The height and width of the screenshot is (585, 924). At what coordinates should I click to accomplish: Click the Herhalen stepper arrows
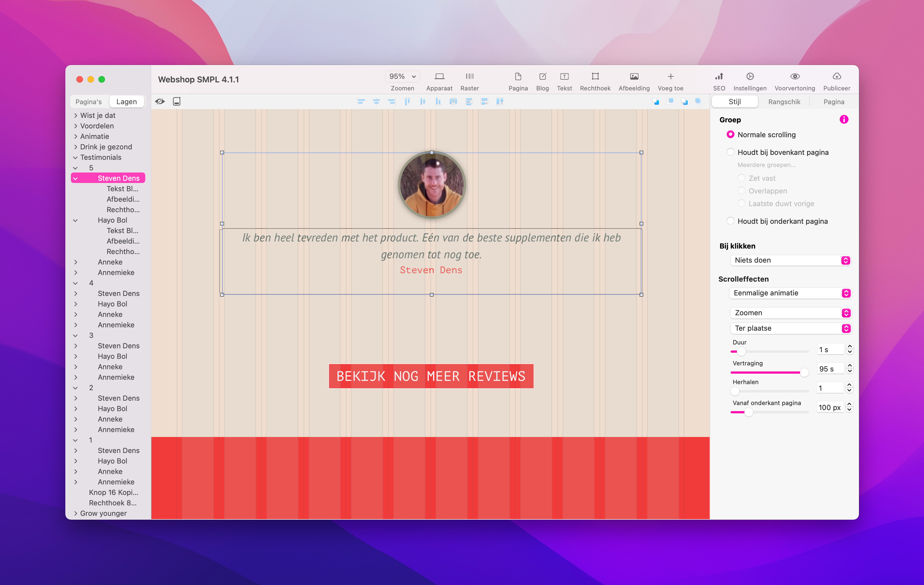(849, 387)
